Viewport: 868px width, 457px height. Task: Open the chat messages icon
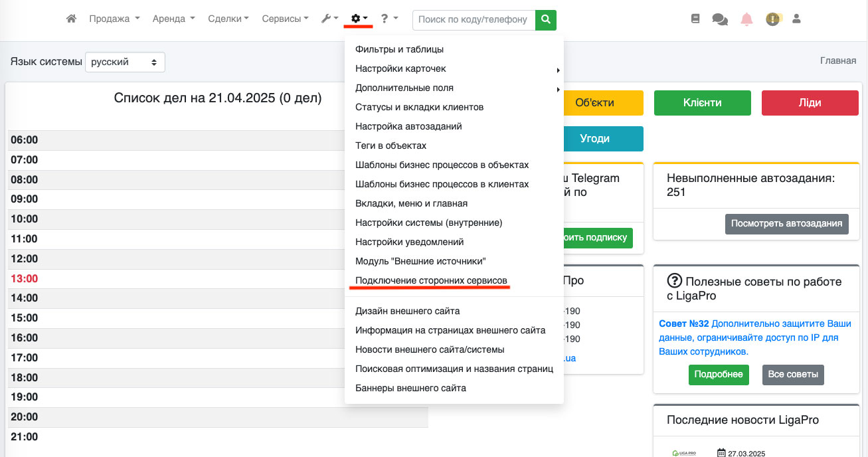720,19
